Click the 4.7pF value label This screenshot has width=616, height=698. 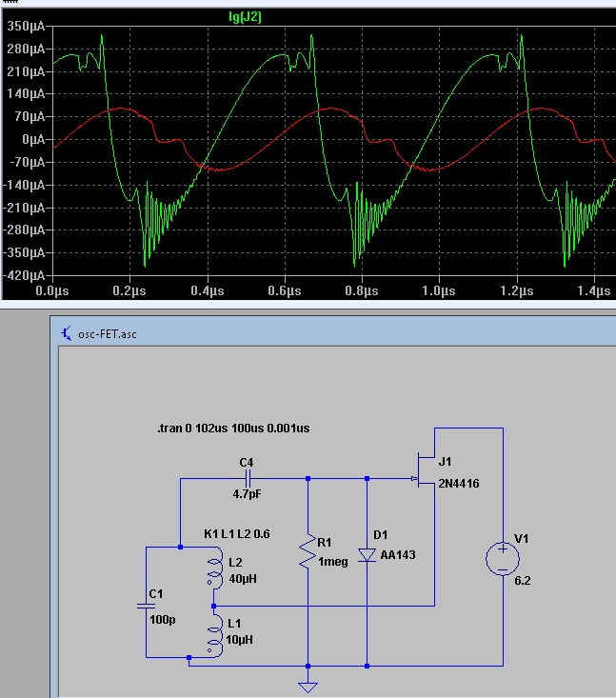tap(247, 494)
